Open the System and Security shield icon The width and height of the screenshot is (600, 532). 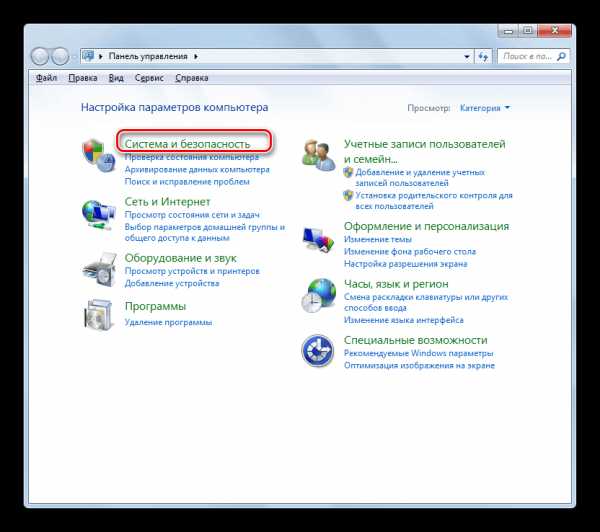point(99,156)
